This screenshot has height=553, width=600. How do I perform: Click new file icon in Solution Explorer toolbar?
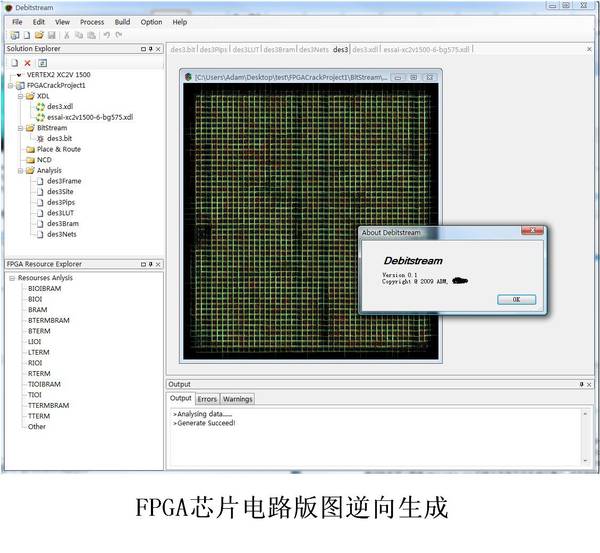tap(14, 62)
